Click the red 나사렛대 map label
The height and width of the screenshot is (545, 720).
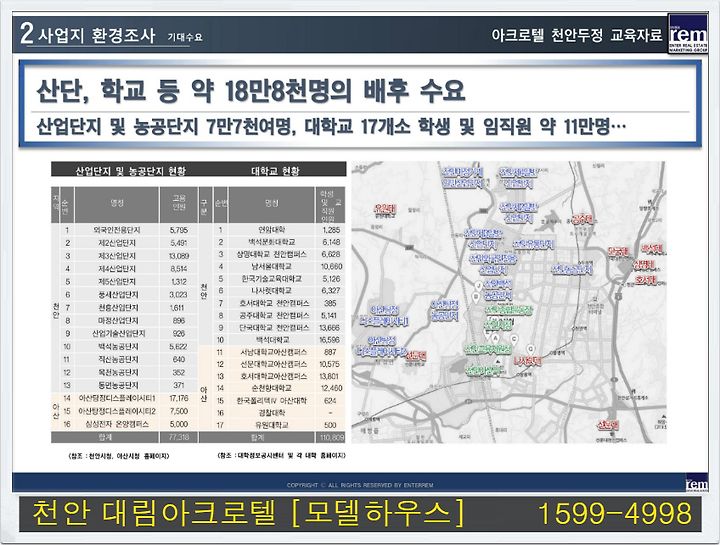coord(527,361)
